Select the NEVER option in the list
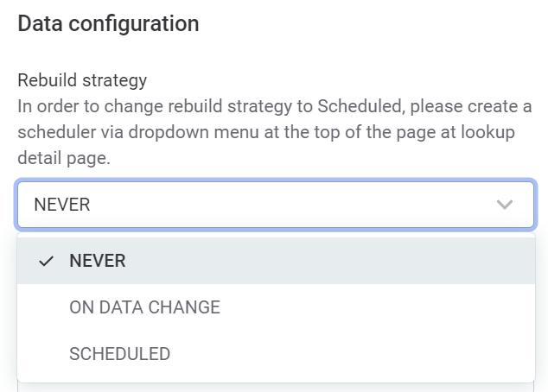This screenshot has width=548, height=392. point(98,261)
